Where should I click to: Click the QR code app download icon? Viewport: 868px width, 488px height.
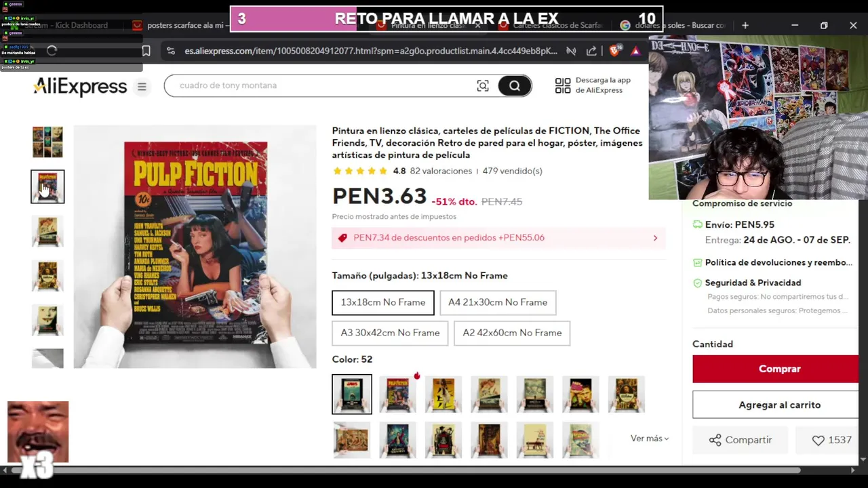(563, 85)
